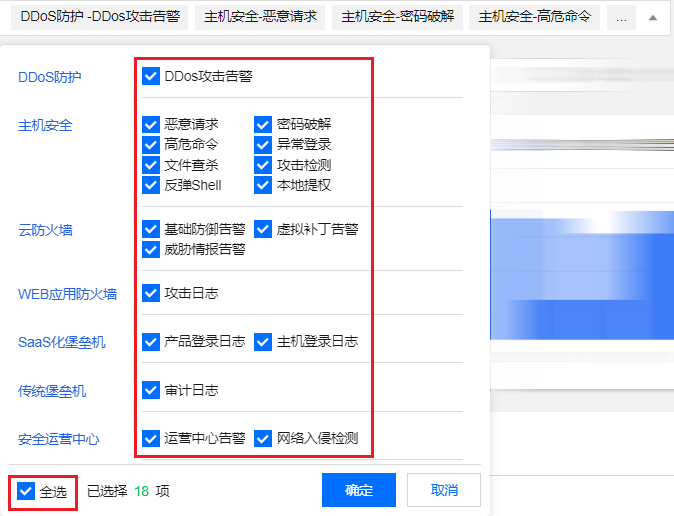Uncheck the DDos攻击告警 checkbox
Image resolution: width=674 pixels, height=516 pixels.
click(x=151, y=76)
